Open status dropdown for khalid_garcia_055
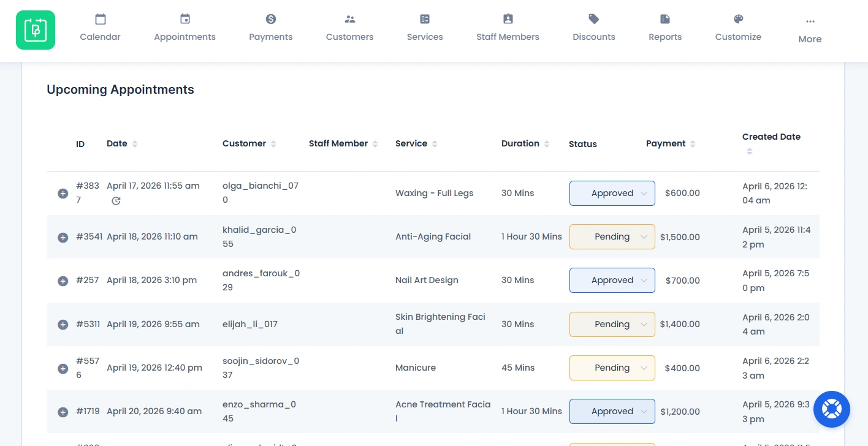868x446 pixels. tap(612, 236)
